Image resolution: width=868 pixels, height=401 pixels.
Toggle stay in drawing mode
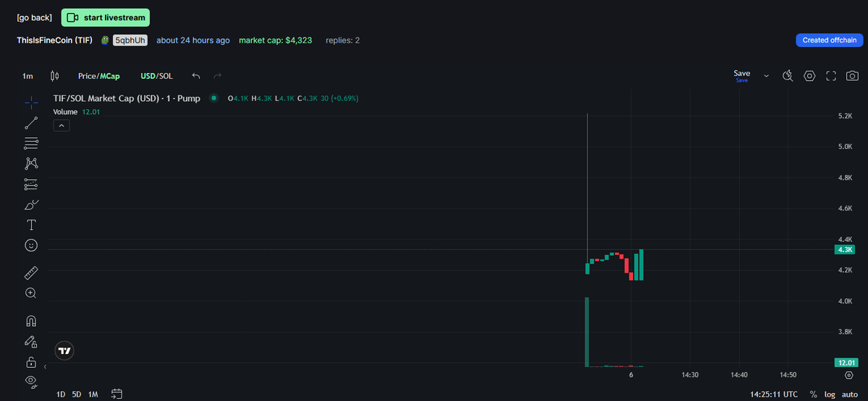(x=31, y=341)
